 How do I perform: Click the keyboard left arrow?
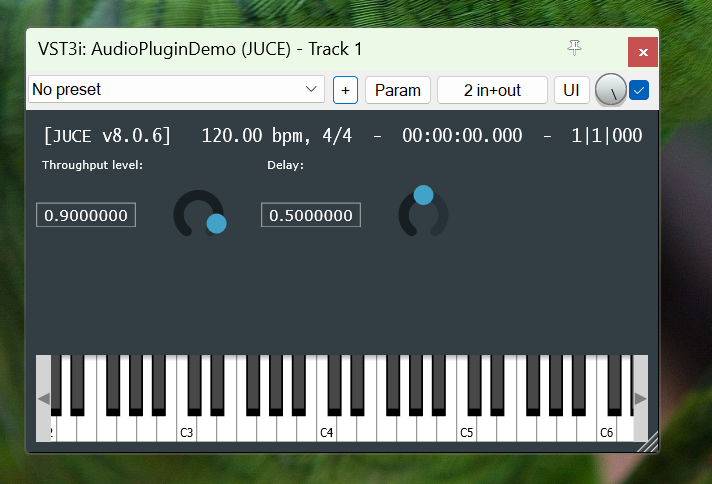(44, 399)
